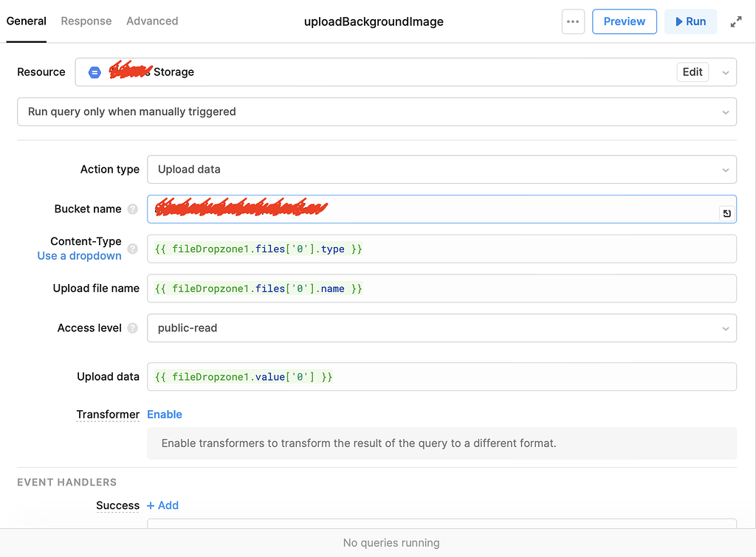This screenshot has height=557, width=756.
Task: Click the Edit resource button
Action: click(692, 72)
